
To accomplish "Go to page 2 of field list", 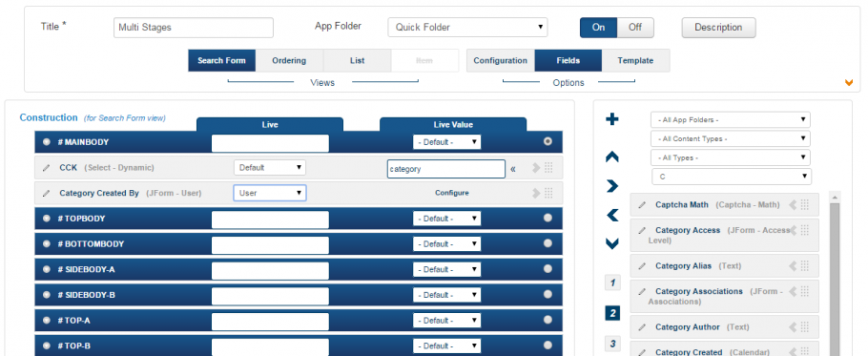I will point(612,313).
